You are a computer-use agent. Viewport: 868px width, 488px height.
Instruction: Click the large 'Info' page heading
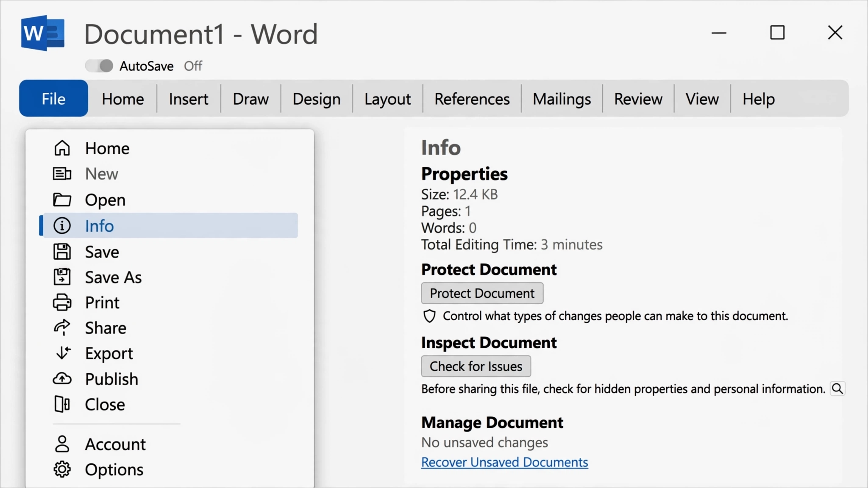click(x=441, y=147)
